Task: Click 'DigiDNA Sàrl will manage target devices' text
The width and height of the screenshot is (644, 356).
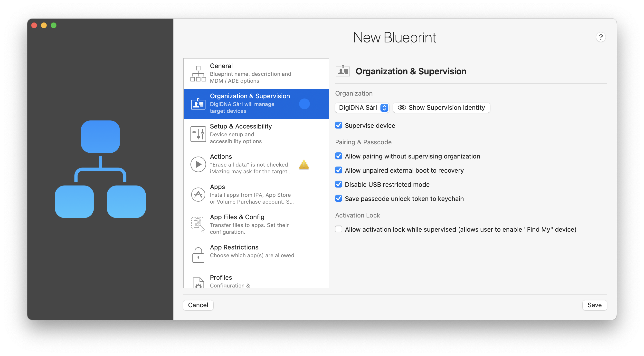Action: pyautogui.click(x=242, y=107)
